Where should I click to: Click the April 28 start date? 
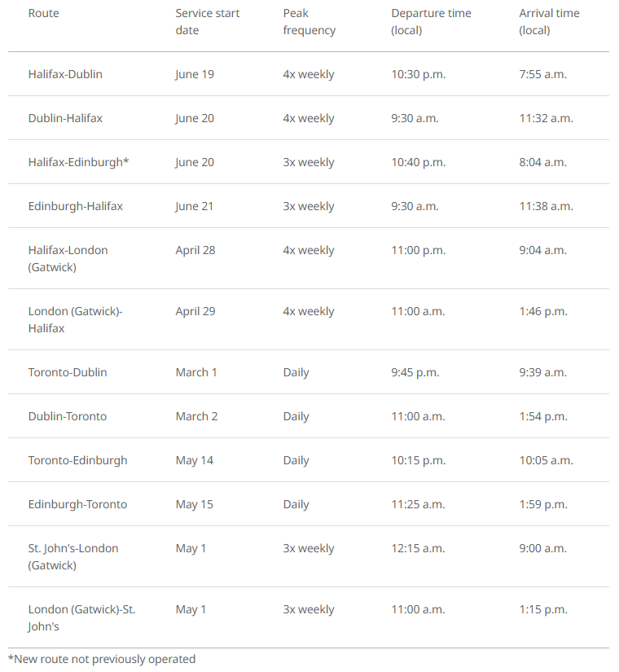(195, 250)
